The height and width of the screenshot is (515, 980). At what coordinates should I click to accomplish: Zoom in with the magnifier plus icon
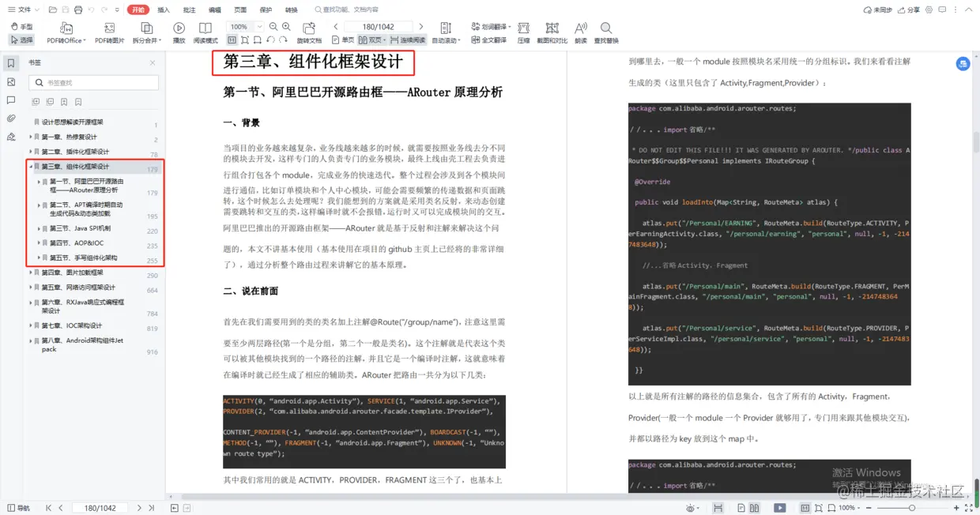[x=286, y=27]
